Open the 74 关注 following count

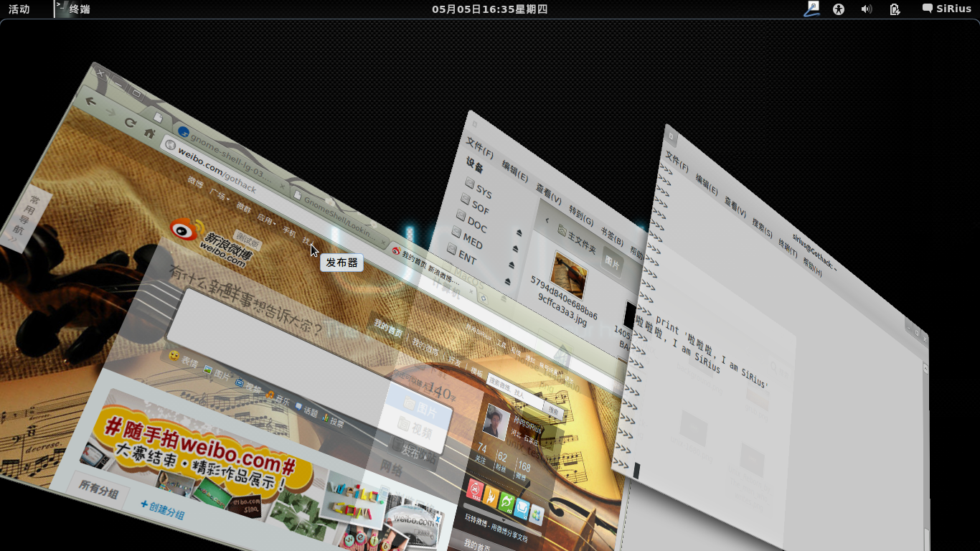481,453
